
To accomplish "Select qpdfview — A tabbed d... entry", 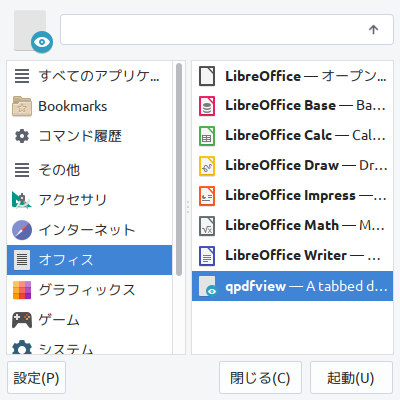I will pos(292,286).
